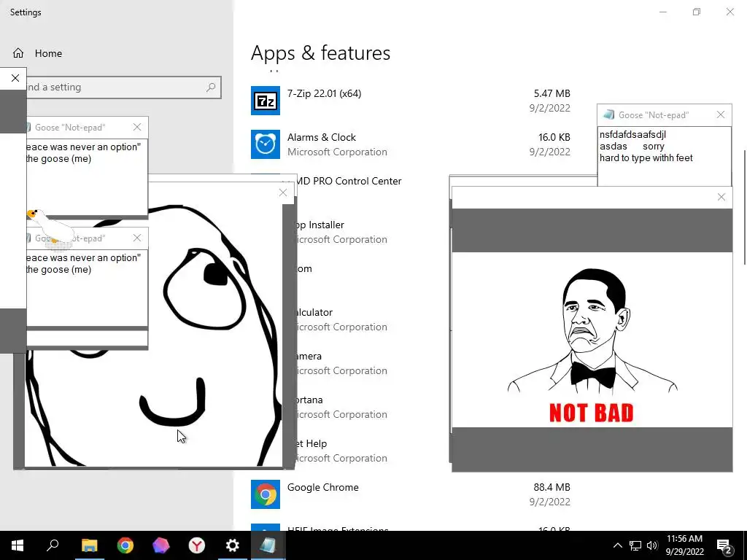
Task: Show hidden system tray icons
Action: [617, 545]
